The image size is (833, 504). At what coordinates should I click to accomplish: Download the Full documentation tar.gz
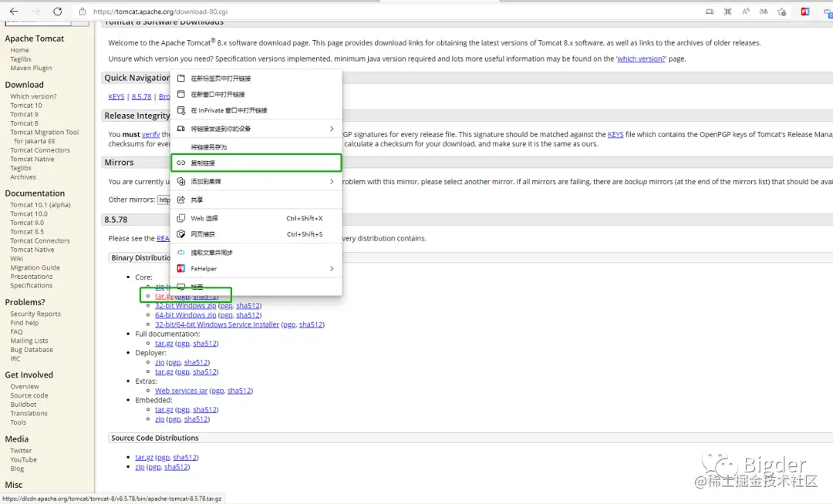coord(164,344)
